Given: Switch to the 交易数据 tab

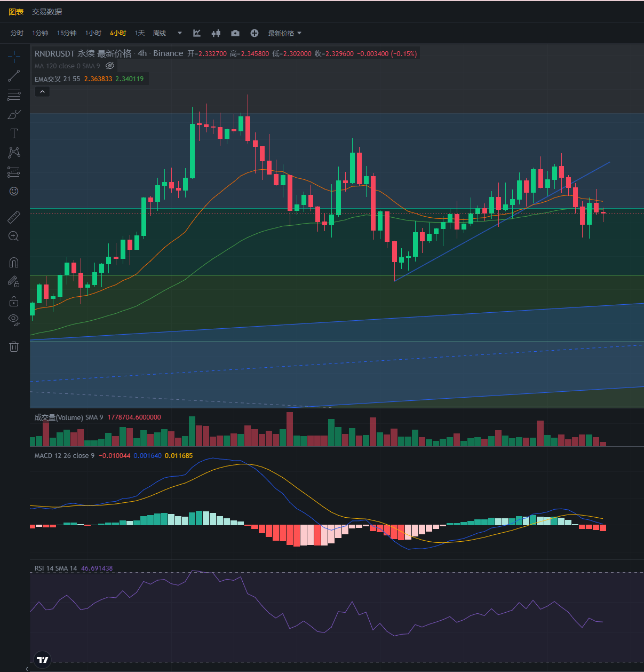Looking at the screenshot, I should click(x=47, y=12).
